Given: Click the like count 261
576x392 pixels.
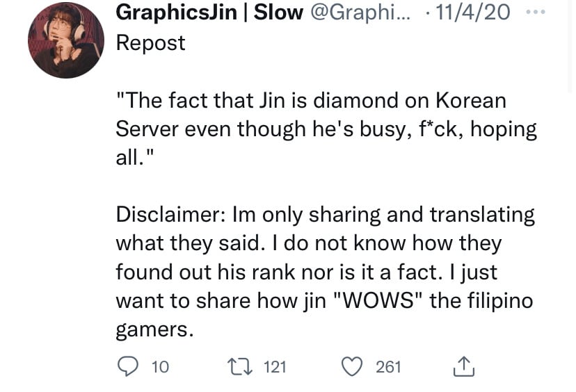Looking at the screenshot, I should point(388,367).
